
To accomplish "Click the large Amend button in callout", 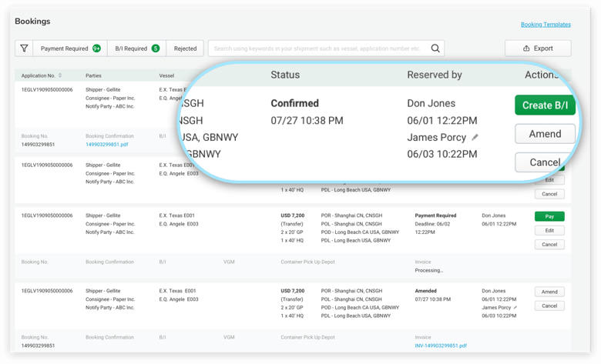I will pos(545,134).
